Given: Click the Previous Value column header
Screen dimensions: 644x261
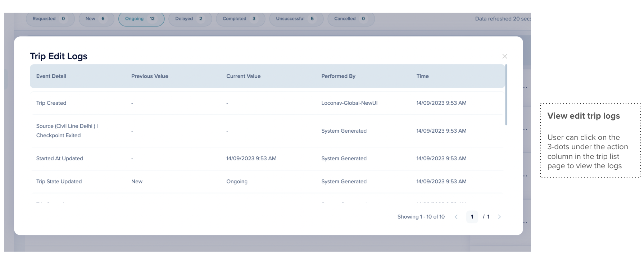Looking at the screenshot, I should [x=150, y=76].
